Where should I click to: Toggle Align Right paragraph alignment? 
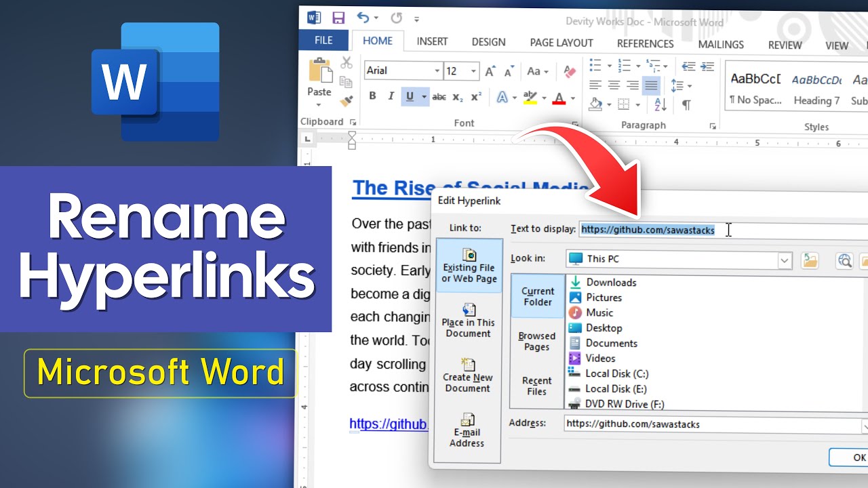coord(632,85)
